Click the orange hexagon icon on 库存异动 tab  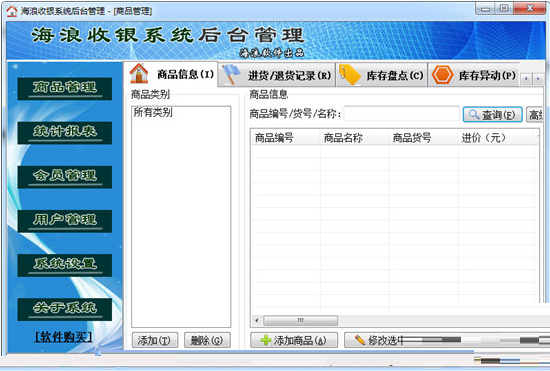pos(443,75)
